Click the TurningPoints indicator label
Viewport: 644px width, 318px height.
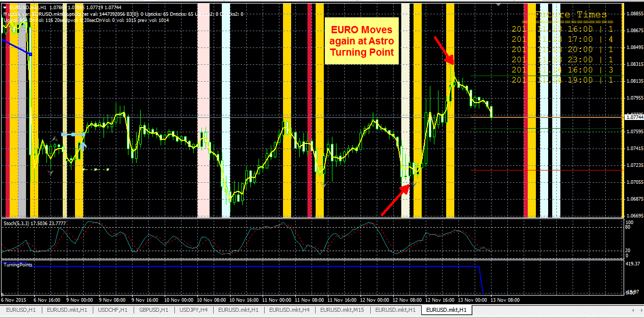[17, 264]
